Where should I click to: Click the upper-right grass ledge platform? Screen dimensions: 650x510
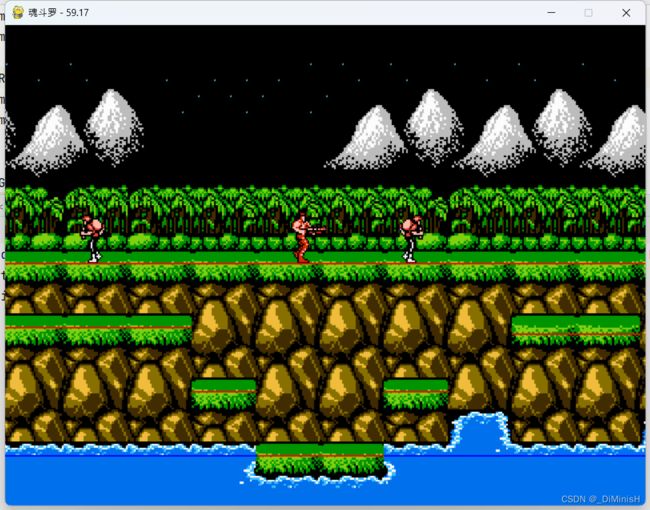pyautogui.click(x=576, y=330)
